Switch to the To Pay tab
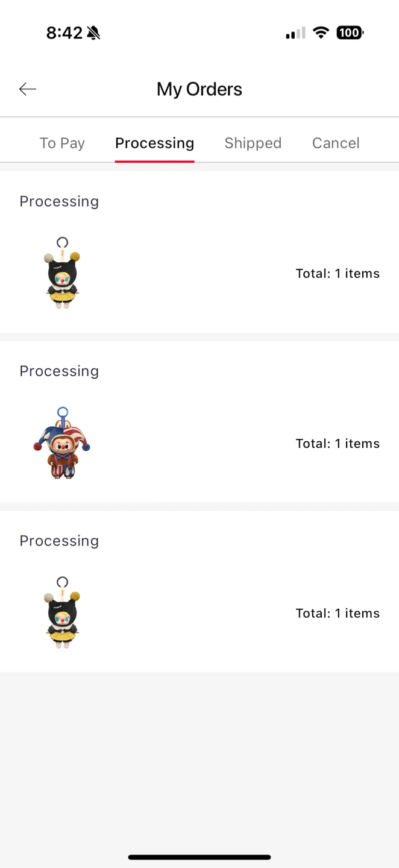This screenshot has height=868, width=399. point(62,143)
